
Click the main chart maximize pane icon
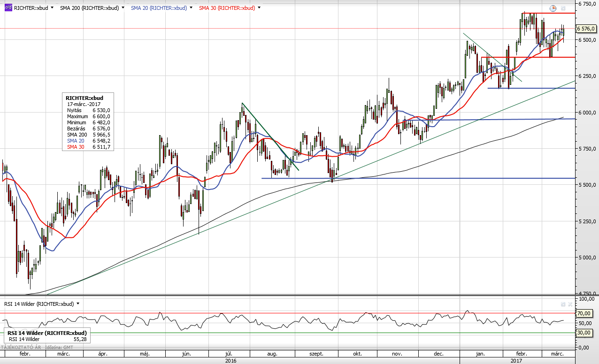(563, 8)
